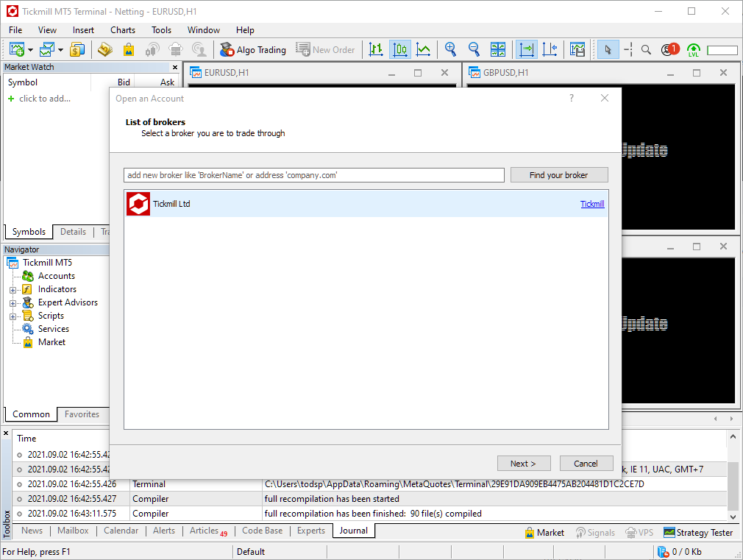Click the Market Watch dollar icon
Image resolution: width=743 pixels, height=560 pixels.
(77, 49)
